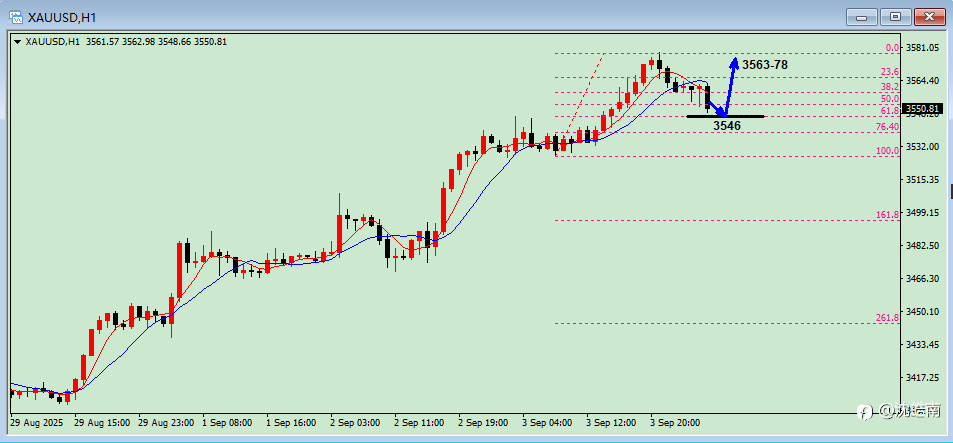Click the 3482.50 price scale value
953x443 pixels.
[923, 245]
